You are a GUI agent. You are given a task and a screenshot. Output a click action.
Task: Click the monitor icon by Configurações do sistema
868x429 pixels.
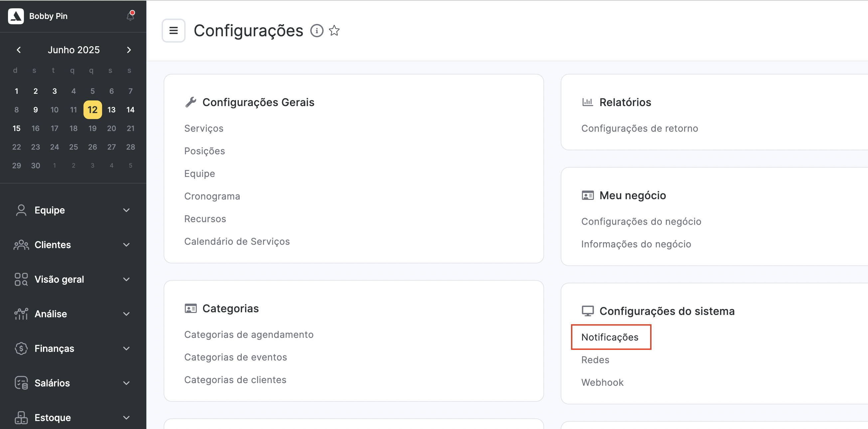pos(588,311)
